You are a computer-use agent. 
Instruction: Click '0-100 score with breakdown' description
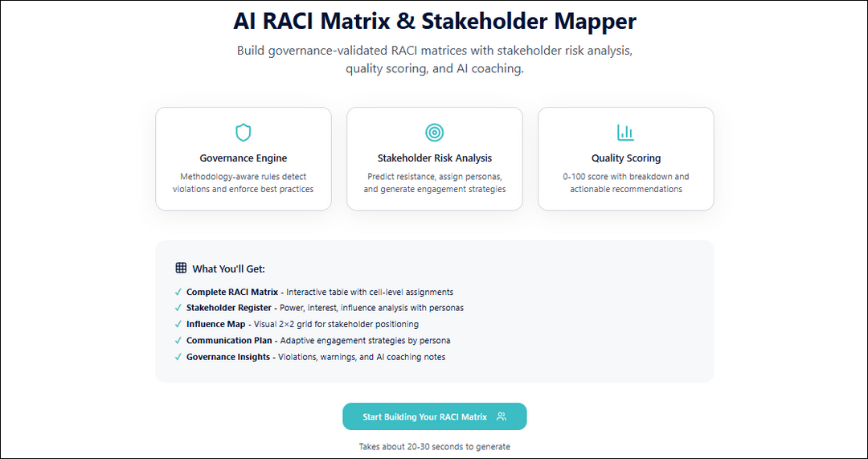[626, 182]
